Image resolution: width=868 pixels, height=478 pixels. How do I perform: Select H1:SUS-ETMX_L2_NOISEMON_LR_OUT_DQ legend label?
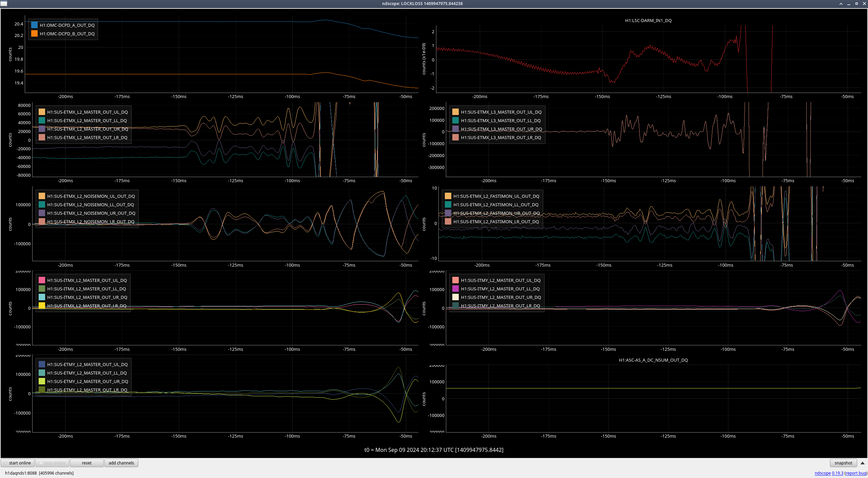(91, 222)
